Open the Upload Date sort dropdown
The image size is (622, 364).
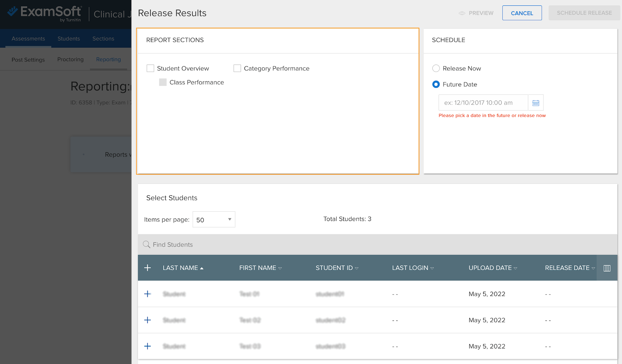[516, 268]
